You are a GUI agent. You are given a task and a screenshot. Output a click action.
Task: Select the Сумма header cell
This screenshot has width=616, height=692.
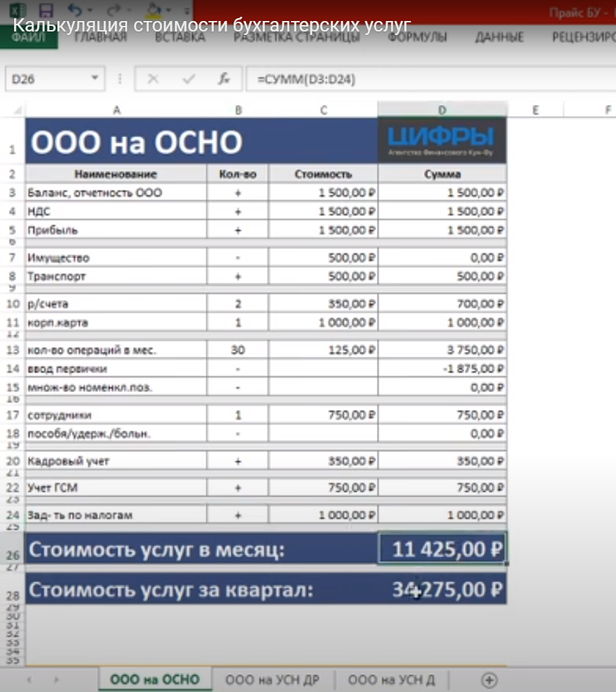[x=443, y=174]
